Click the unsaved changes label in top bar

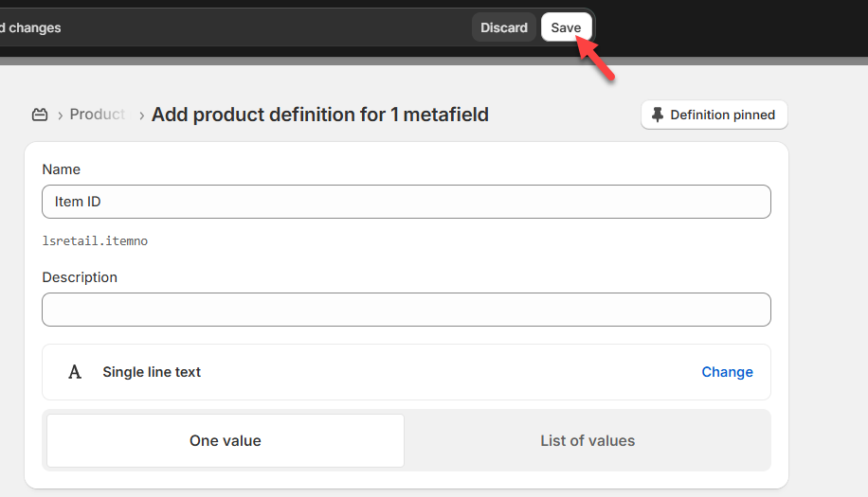tap(31, 27)
